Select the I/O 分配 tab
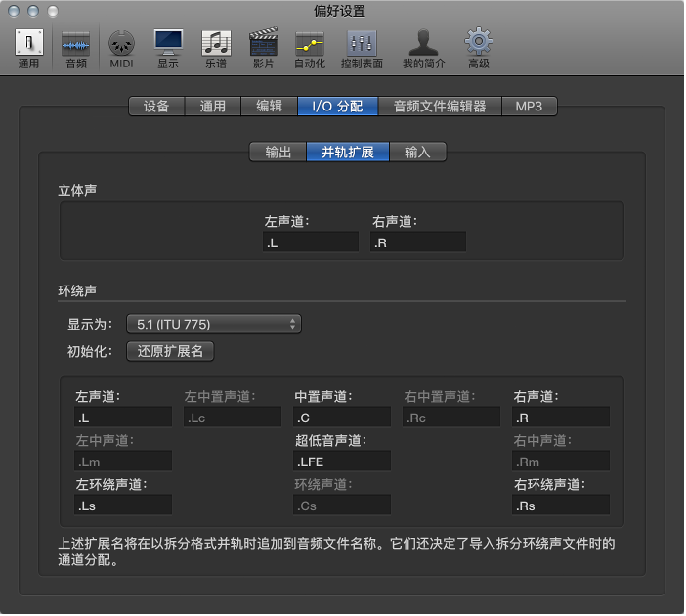The image size is (686, 616). (x=338, y=107)
